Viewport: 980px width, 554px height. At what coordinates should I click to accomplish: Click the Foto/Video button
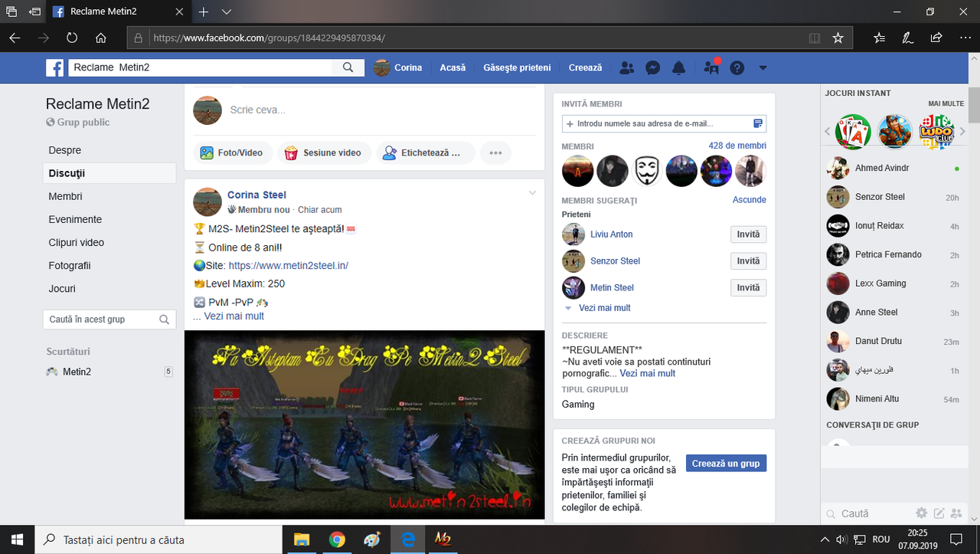pos(231,152)
